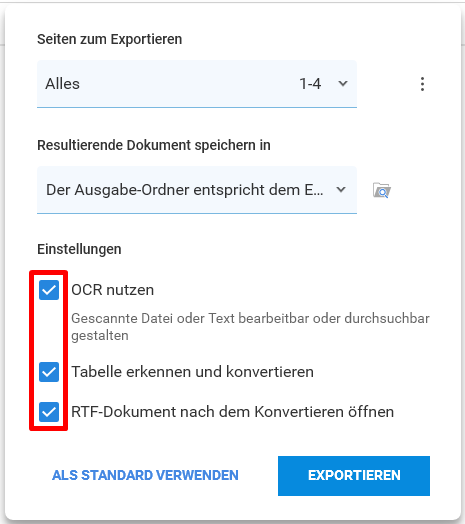Viewport: 465px width, 524px height.
Task: Click the Gescannte Datei description text
Action: click(x=250, y=327)
